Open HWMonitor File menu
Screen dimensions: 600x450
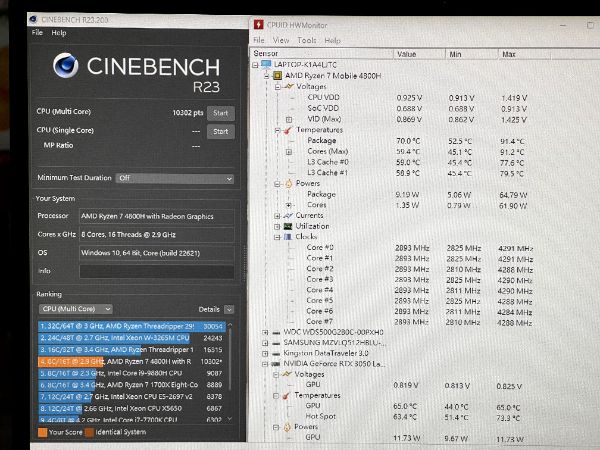coord(259,40)
